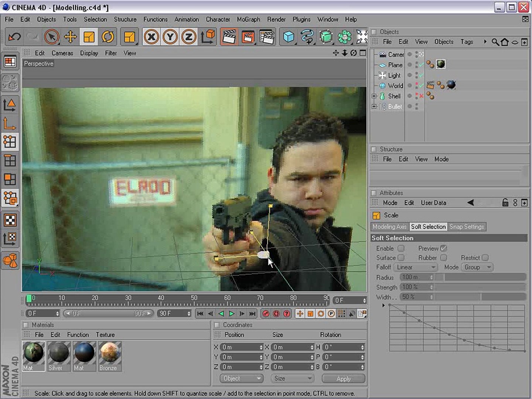Click the record keyframe button
Image resolution: width=532 pixels, height=399 pixels.
pyautogui.click(x=266, y=314)
